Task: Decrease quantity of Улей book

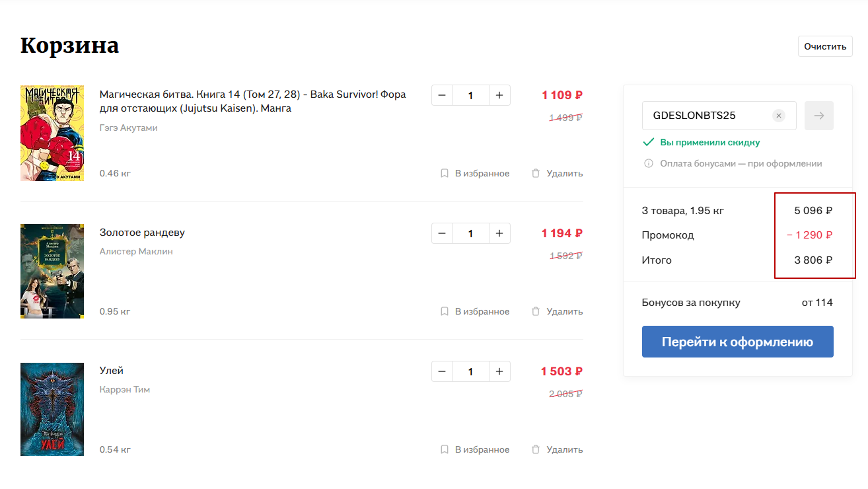Action: point(442,371)
